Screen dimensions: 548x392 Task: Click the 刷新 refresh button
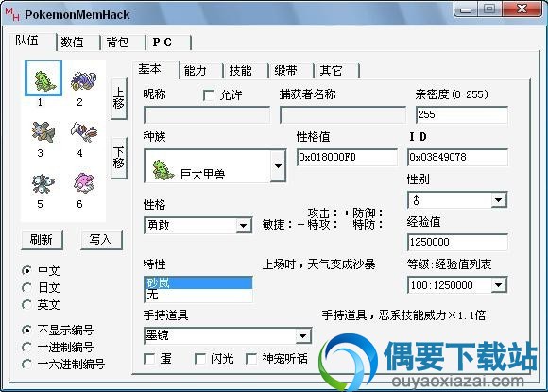pyautogui.click(x=42, y=240)
